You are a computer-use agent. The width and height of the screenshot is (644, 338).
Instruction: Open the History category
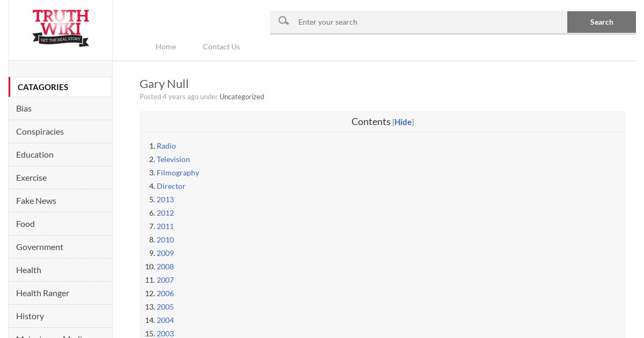60,316
